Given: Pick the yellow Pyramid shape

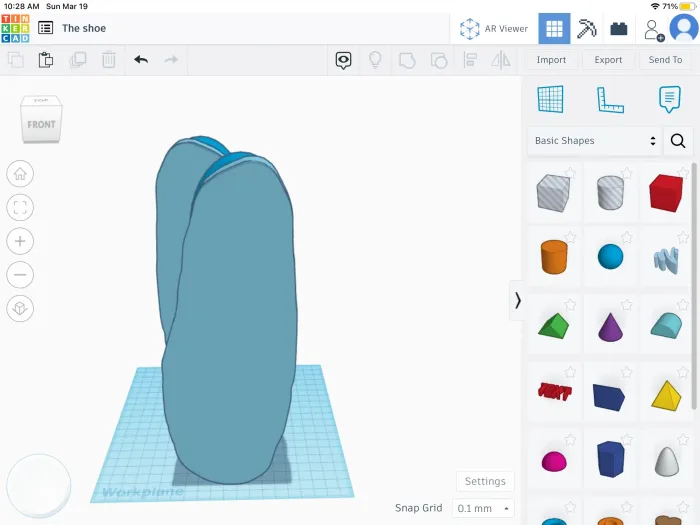Looking at the screenshot, I should click(666, 395).
